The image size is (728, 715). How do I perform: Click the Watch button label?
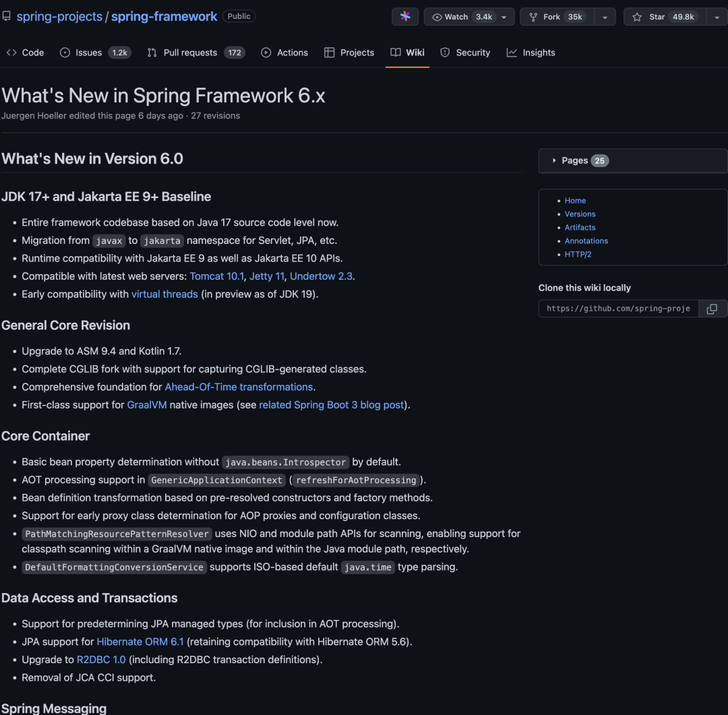[x=456, y=17]
